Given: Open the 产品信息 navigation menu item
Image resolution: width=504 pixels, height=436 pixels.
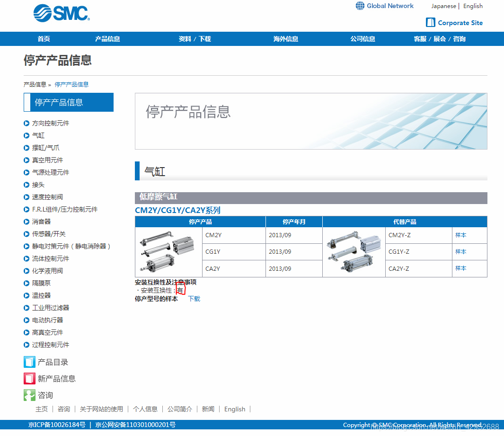Looking at the screenshot, I should point(108,39).
